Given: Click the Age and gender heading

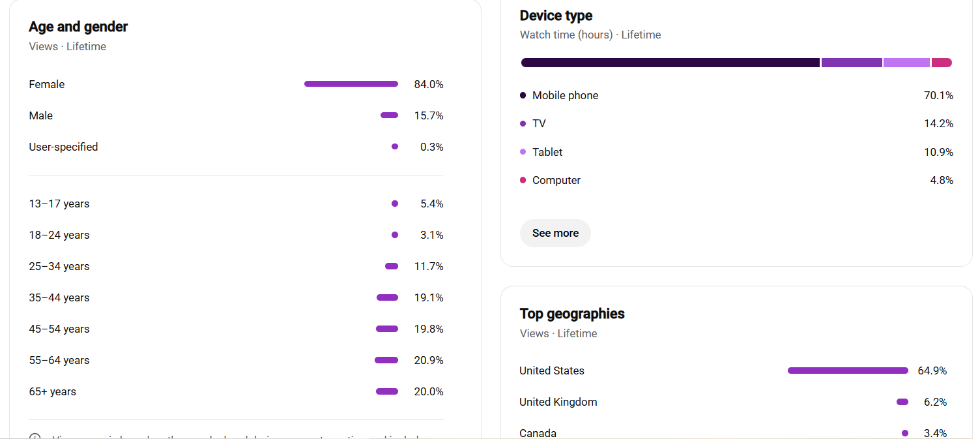Looking at the screenshot, I should click(78, 27).
